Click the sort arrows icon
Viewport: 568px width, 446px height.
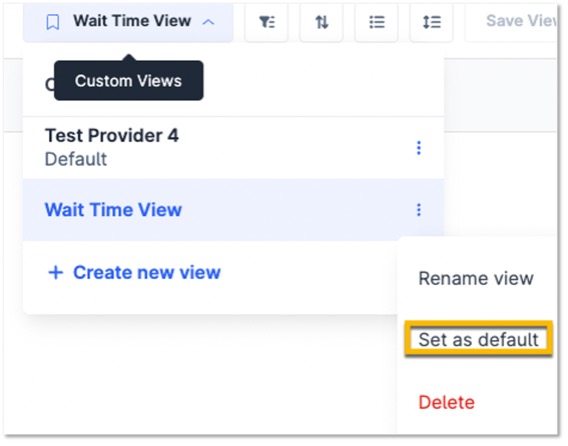coord(322,22)
